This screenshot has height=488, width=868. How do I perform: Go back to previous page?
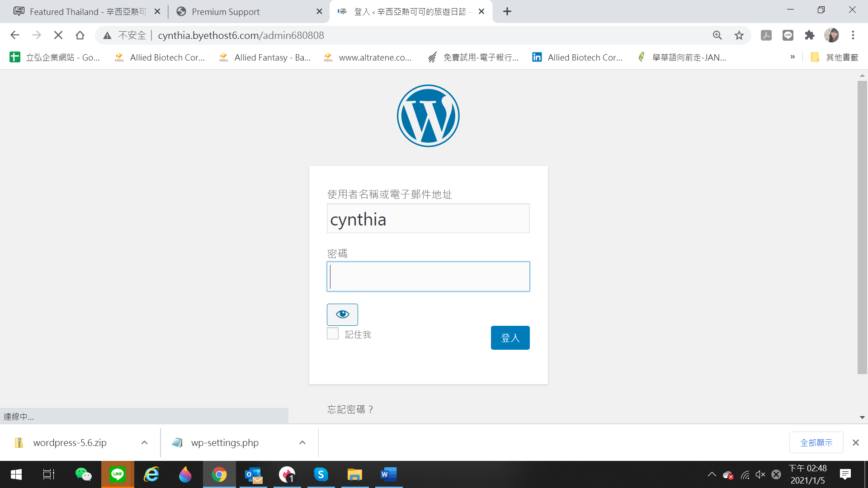point(15,35)
